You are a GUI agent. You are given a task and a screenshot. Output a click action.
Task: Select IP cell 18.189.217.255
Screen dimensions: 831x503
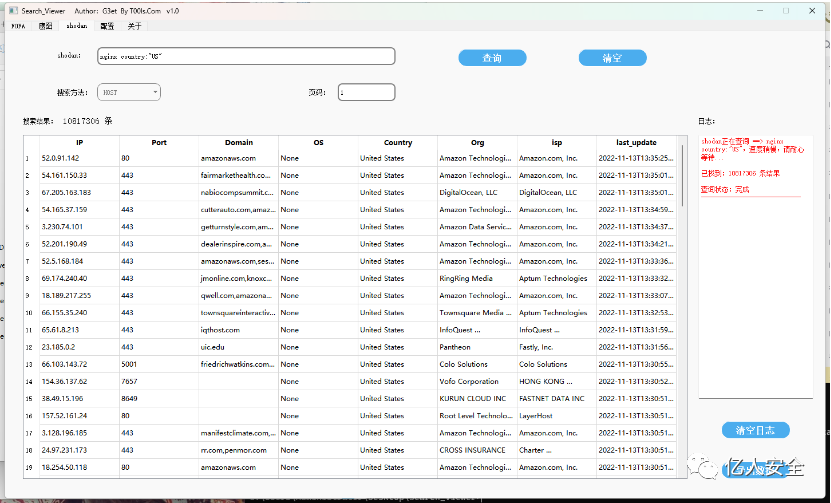(79, 295)
